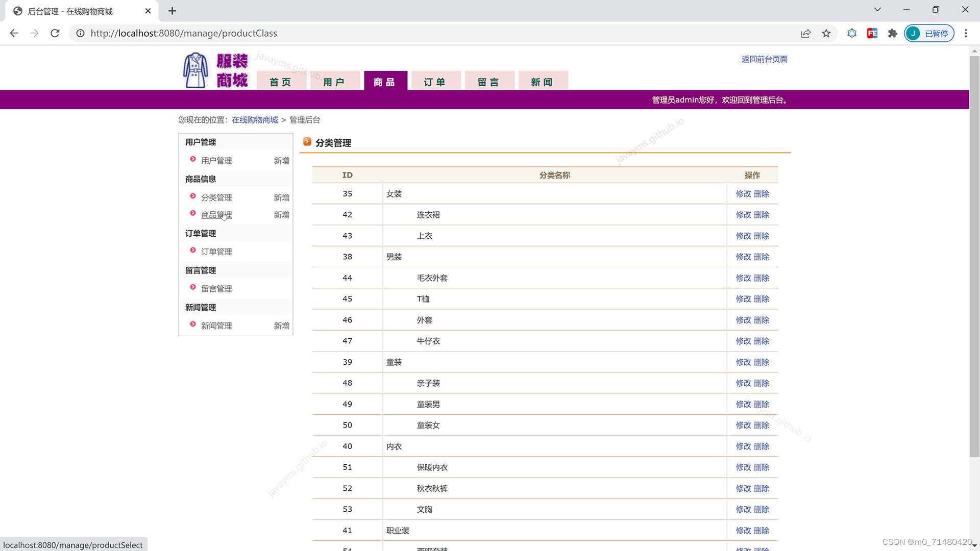
Task: Open 新闻管理 sidebar link
Action: tap(216, 325)
